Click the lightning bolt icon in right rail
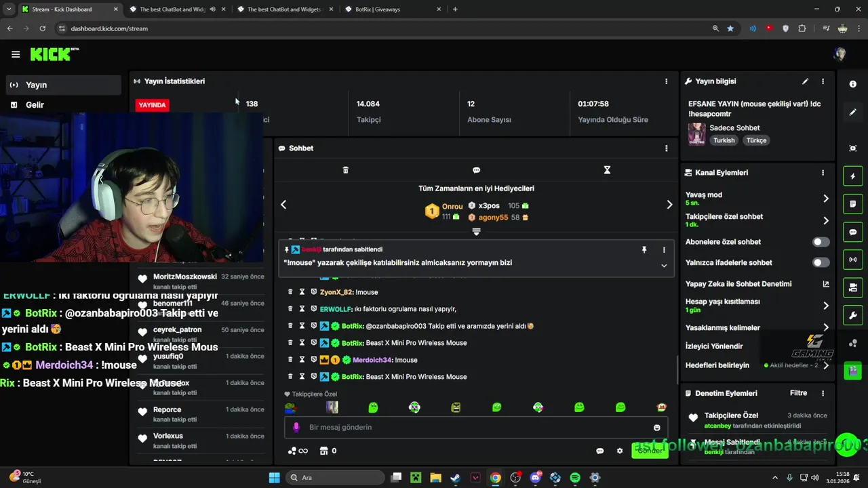 (x=852, y=177)
